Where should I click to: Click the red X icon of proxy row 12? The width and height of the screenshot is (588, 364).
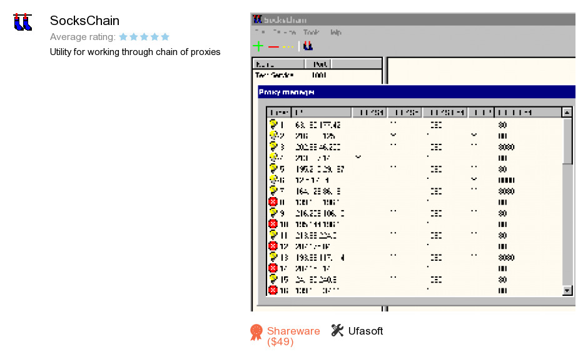[x=273, y=246]
